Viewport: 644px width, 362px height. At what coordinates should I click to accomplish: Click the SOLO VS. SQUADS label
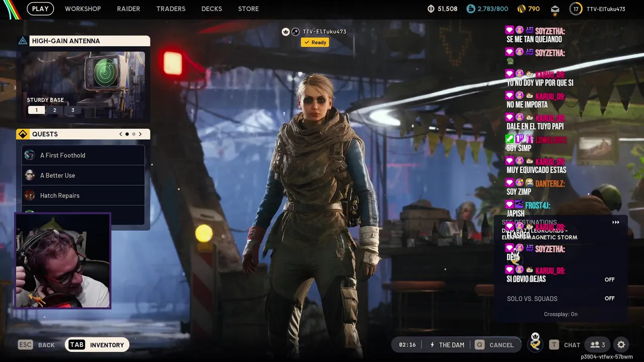pos(532,299)
